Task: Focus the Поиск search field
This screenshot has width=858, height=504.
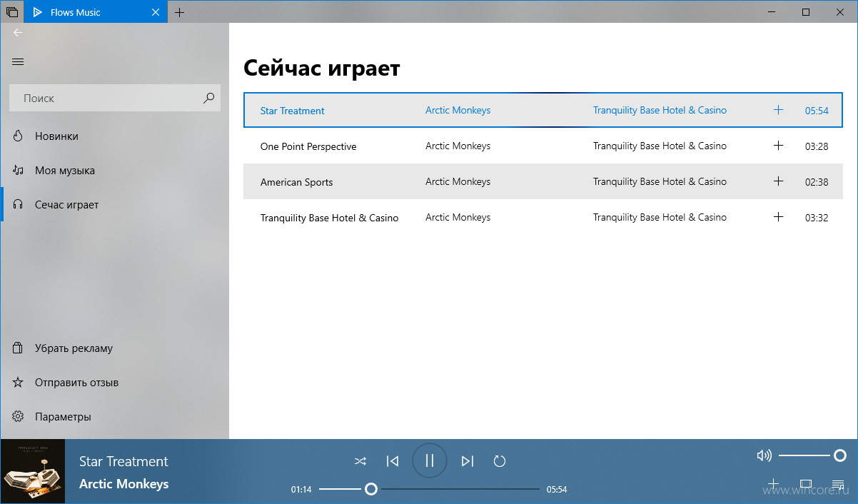Action: click(x=114, y=98)
